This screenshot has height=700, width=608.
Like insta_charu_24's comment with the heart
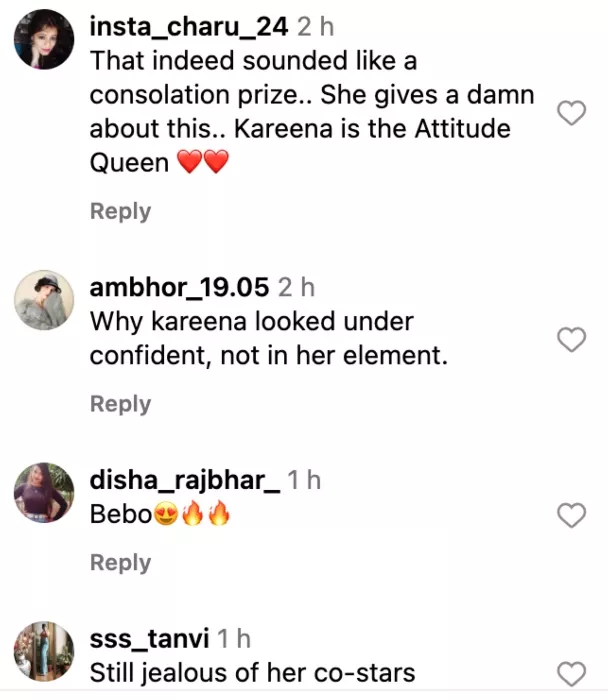click(570, 114)
